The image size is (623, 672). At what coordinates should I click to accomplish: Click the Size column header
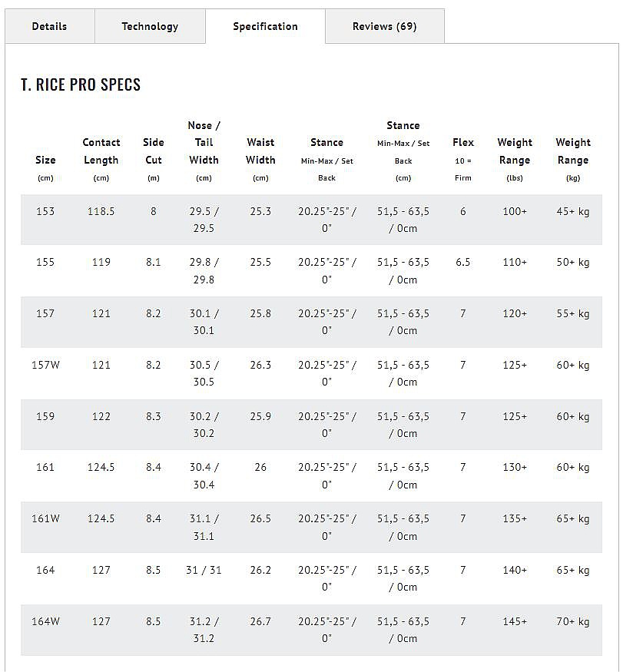(x=45, y=161)
